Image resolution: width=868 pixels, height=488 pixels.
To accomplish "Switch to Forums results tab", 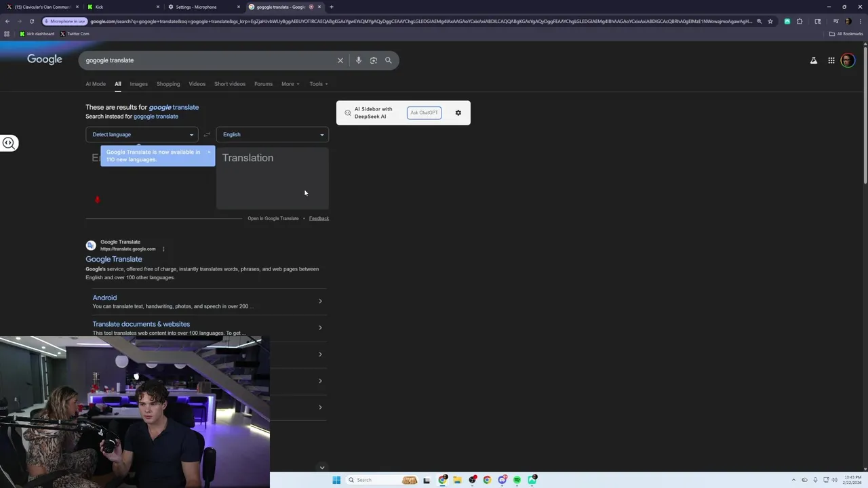I will pyautogui.click(x=263, y=84).
